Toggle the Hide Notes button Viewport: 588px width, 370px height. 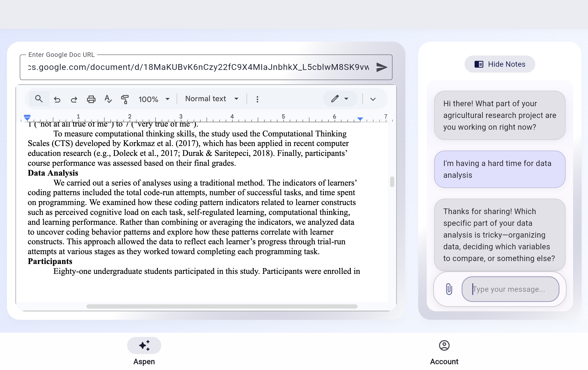coord(500,64)
